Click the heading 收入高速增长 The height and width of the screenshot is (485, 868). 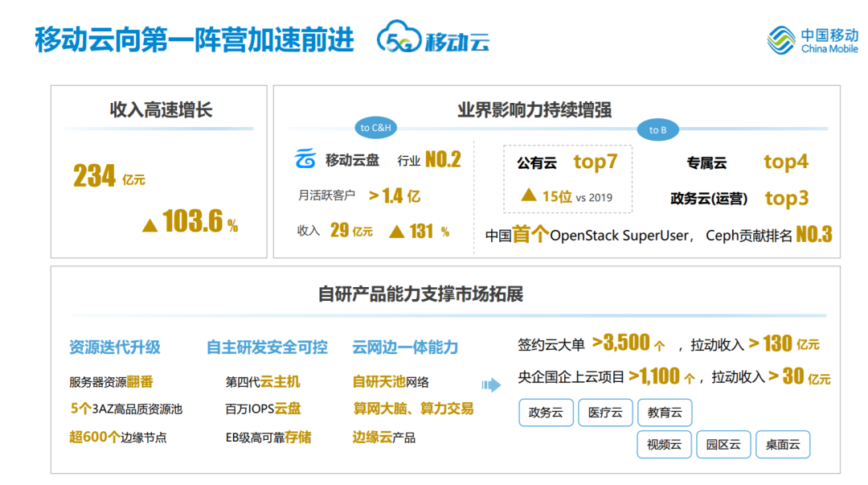(161, 109)
